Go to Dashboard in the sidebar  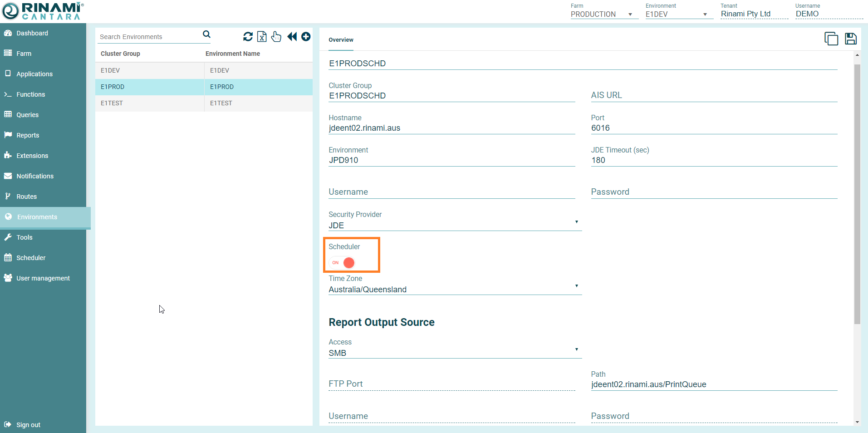tap(32, 33)
